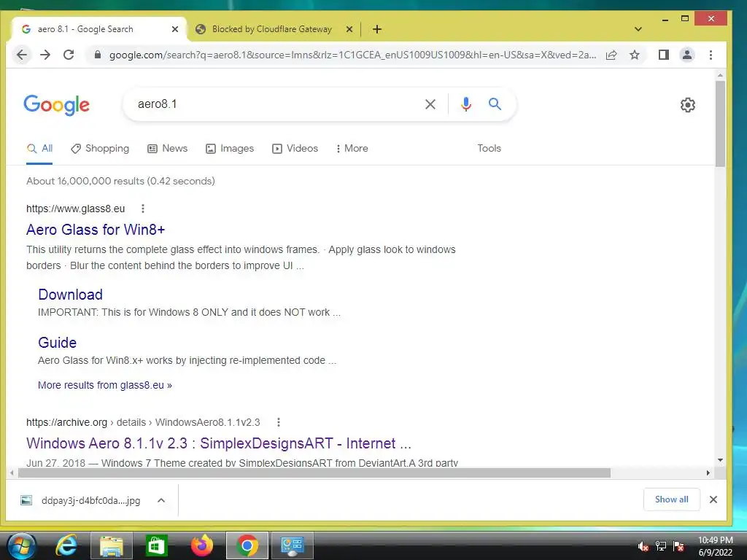Go back to previous page

point(22,55)
